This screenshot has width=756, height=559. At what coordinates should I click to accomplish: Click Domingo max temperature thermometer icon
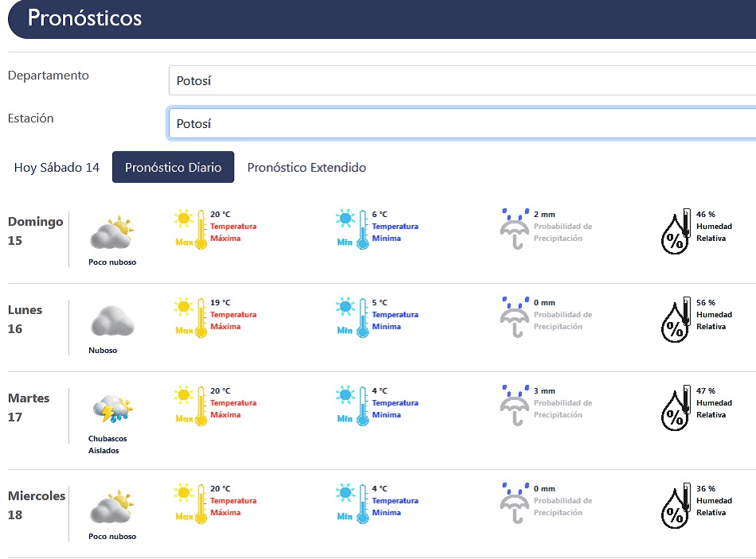tap(191, 230)
